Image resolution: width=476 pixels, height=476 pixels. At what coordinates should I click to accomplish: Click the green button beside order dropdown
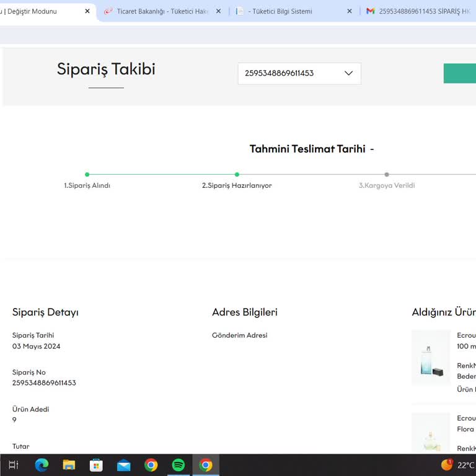tap(460, 73)
